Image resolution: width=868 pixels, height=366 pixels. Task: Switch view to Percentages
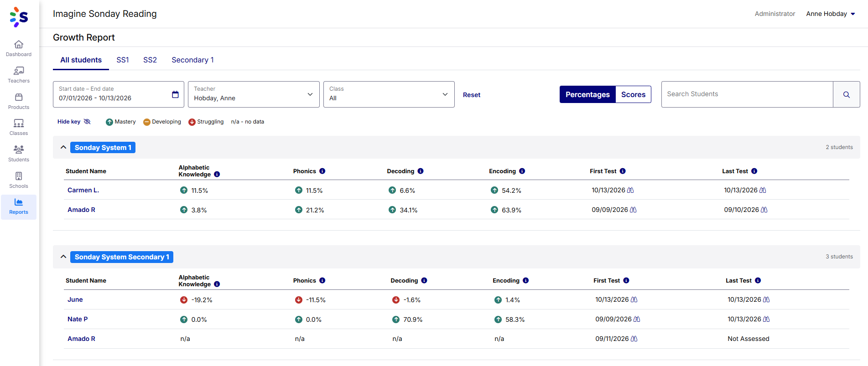point(587,94)
